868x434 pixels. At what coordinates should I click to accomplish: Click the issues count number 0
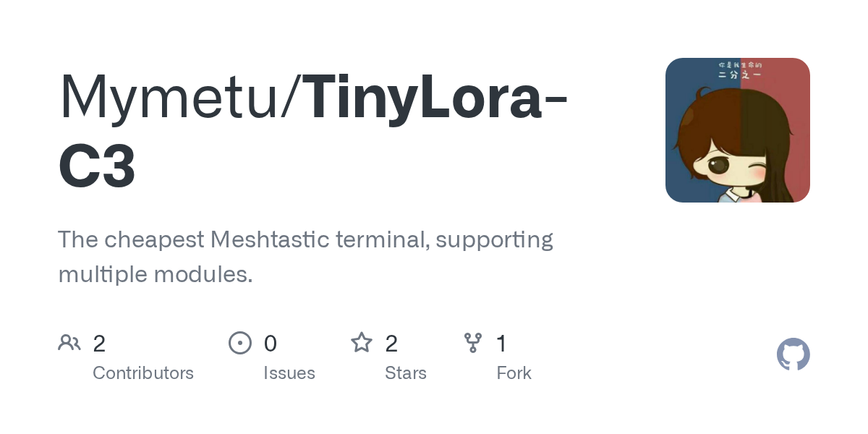coord(270,343)
